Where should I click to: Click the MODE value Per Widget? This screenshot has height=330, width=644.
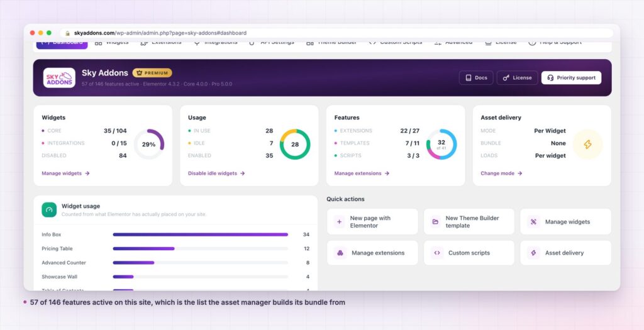click(550, 131)
